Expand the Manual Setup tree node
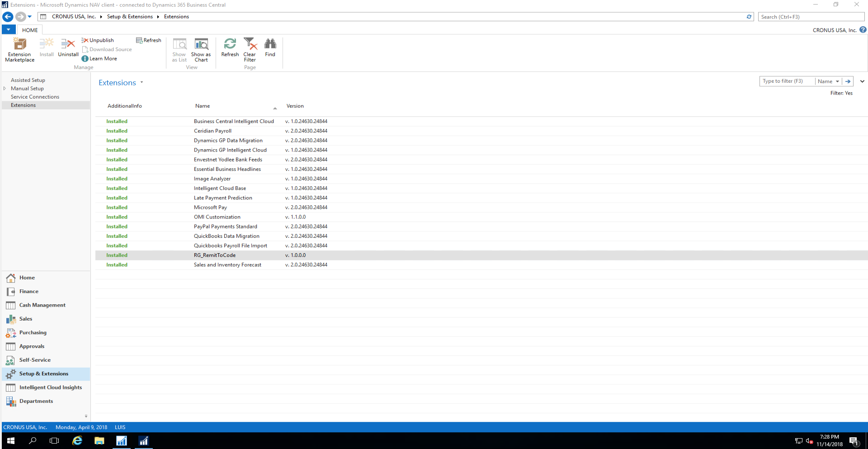The height and width of the screenshot is (449, 868). pyautogui.click(x=5, y=88)
